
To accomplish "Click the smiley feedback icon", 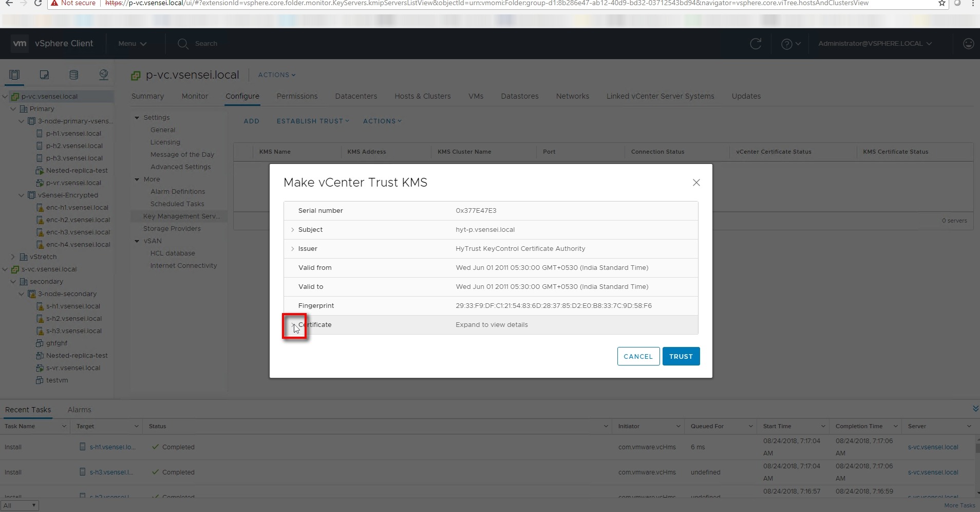I will click(968, 44).
